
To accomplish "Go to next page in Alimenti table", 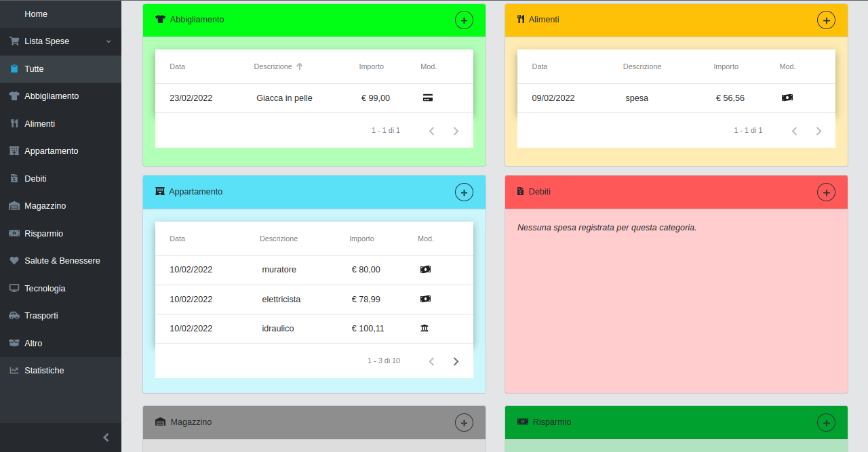I will pyautogui.click(x=818, y=131).
